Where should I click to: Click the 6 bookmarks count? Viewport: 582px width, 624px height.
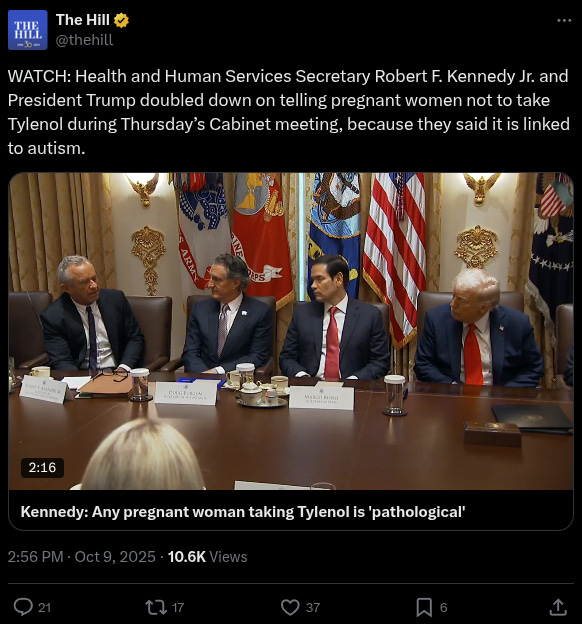click(x=443, y=608)
